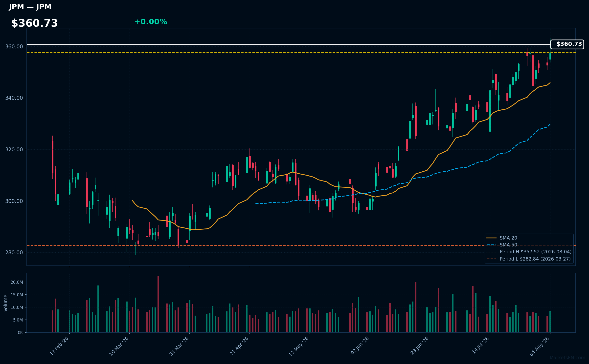The height and width of the screenshot is (364, 589).
Task: Select the SMA 50 legend entry
Action: 502,245
